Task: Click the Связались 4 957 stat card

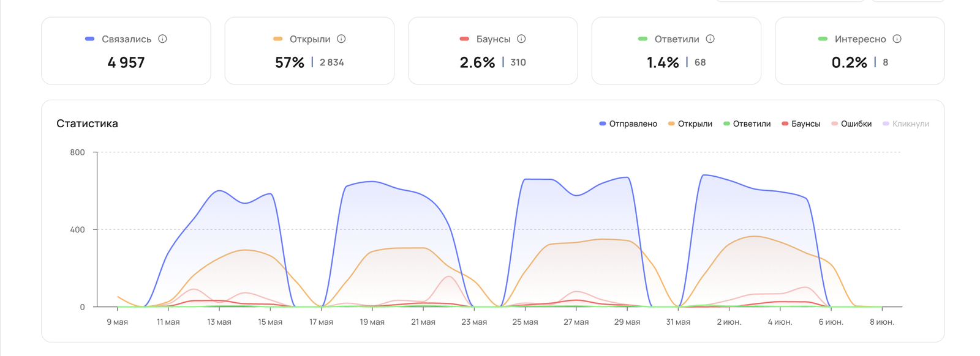Action: (126, 51)
